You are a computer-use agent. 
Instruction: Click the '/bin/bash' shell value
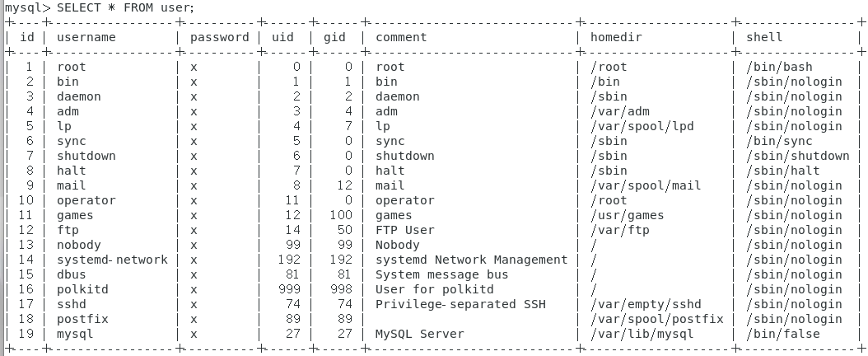[x=779, y=67]
